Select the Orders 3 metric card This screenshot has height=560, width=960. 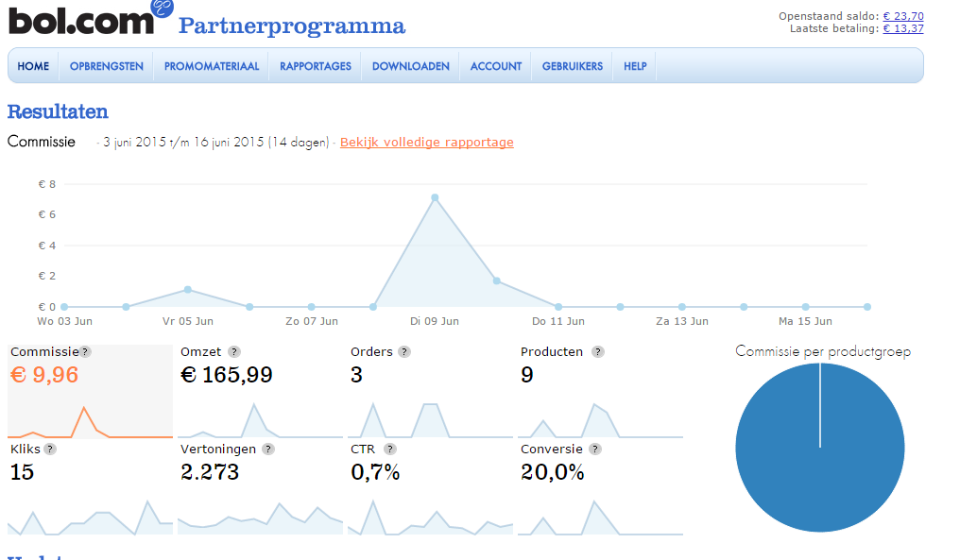pyautogui.click(x=431, y=392)
